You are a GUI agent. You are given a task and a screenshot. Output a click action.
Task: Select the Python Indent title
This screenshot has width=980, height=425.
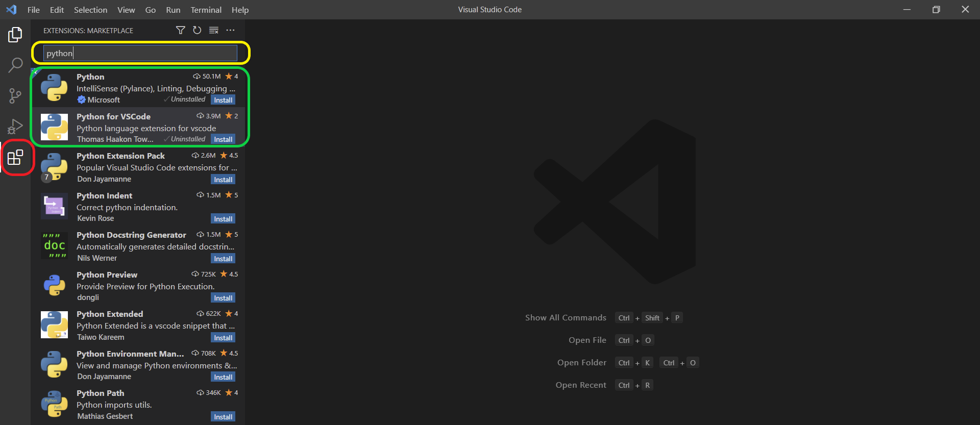(104, 196)
